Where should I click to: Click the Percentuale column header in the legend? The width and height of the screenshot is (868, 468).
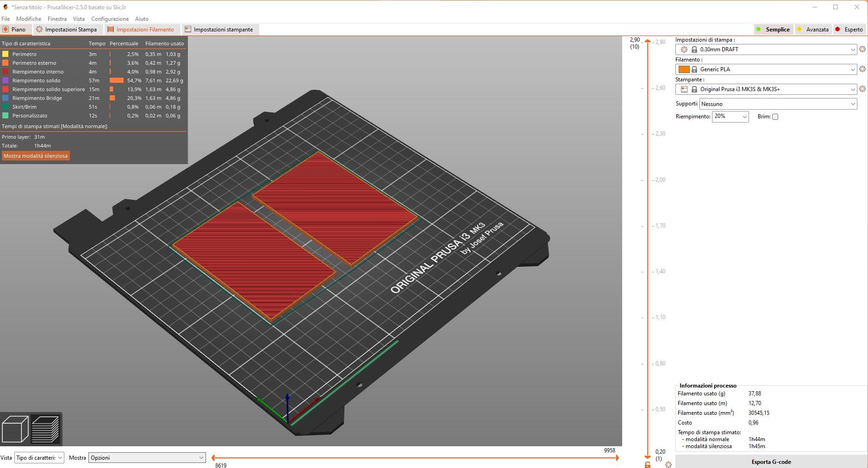click(124, 43)
